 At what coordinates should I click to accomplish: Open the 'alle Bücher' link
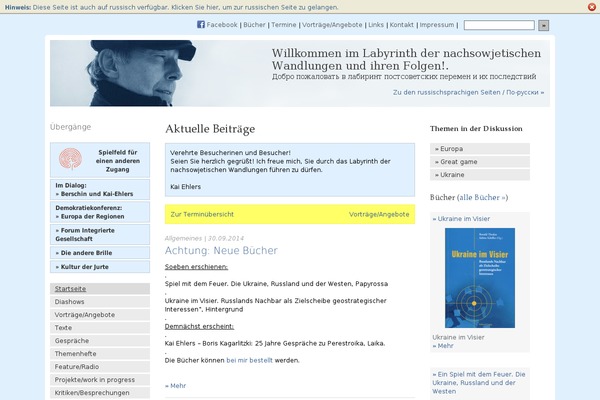coord(482,198)
